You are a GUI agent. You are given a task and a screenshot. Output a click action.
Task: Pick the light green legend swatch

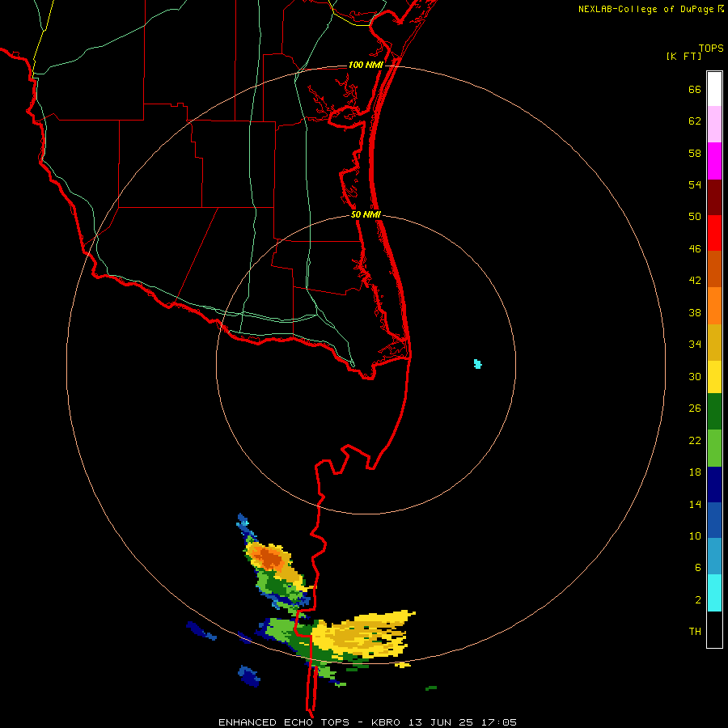coord(714,448)
